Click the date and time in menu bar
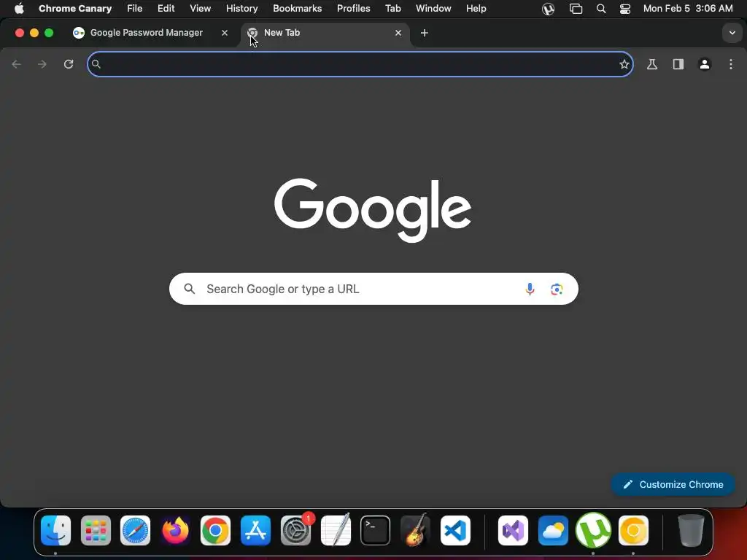747x560 pixels. 688,9
